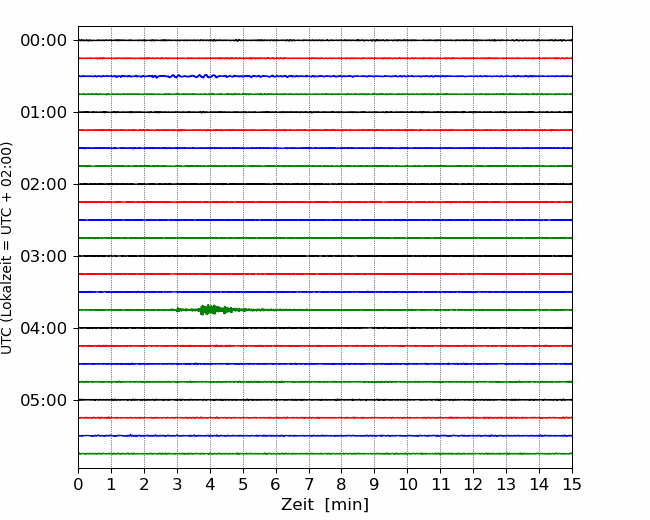Select the 04:00 UTC tick label

44,328
